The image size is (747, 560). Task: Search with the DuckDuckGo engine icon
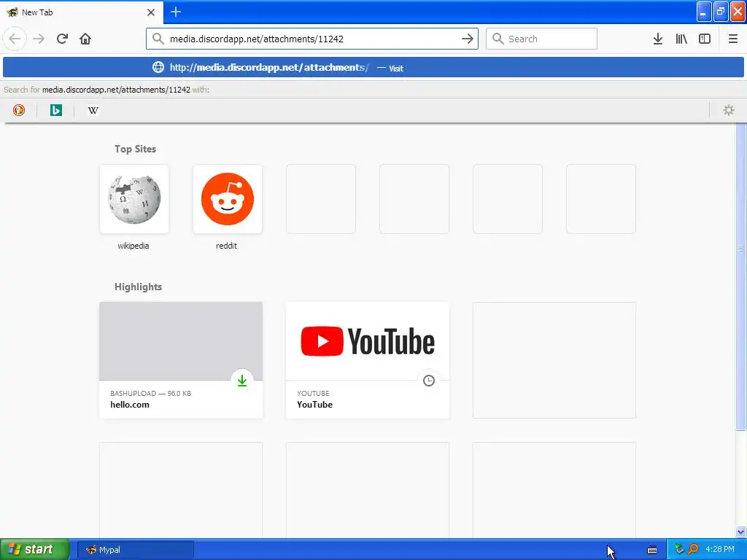point(18,110)
